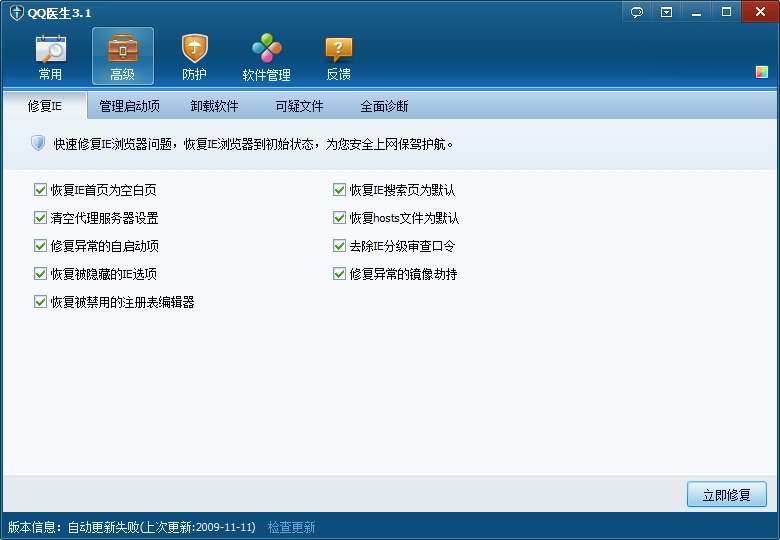Click the speech bubble feedback icon in title bar
Screen dimensions: 780x540
pyautogui.click(x=637, y=12)
